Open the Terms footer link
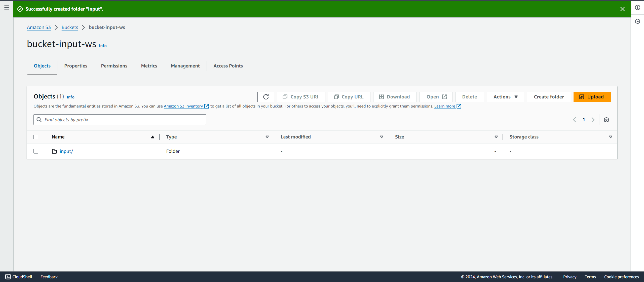Image resolution: width=644 pixels, height=282 pixels. tap(590, 277)
